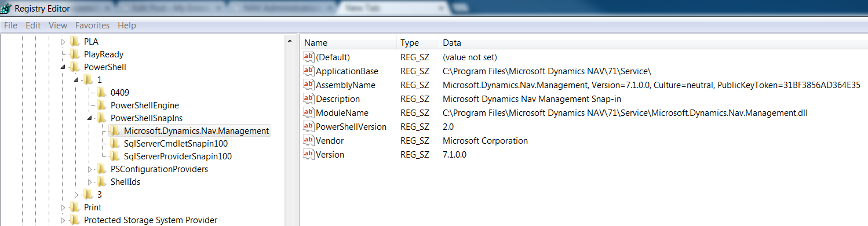
Task: Click the AssemblyName value string icon
Action: coord(309,85)
